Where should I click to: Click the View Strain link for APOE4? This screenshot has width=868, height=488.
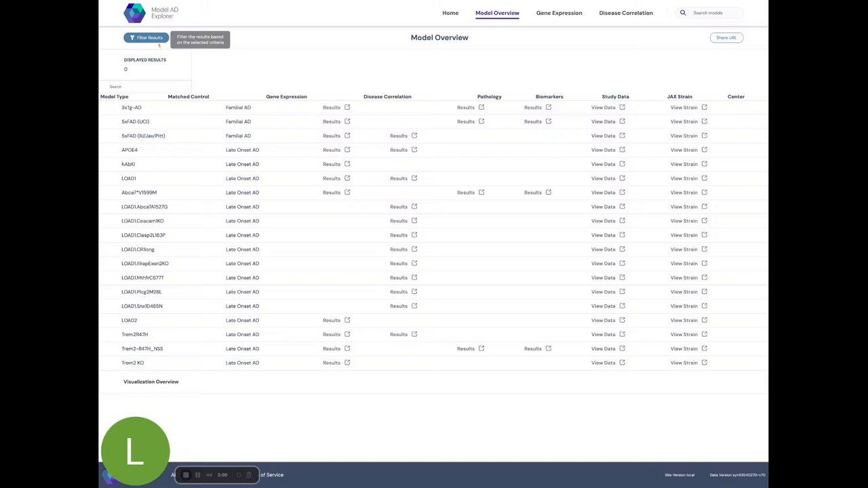(684, 150)
